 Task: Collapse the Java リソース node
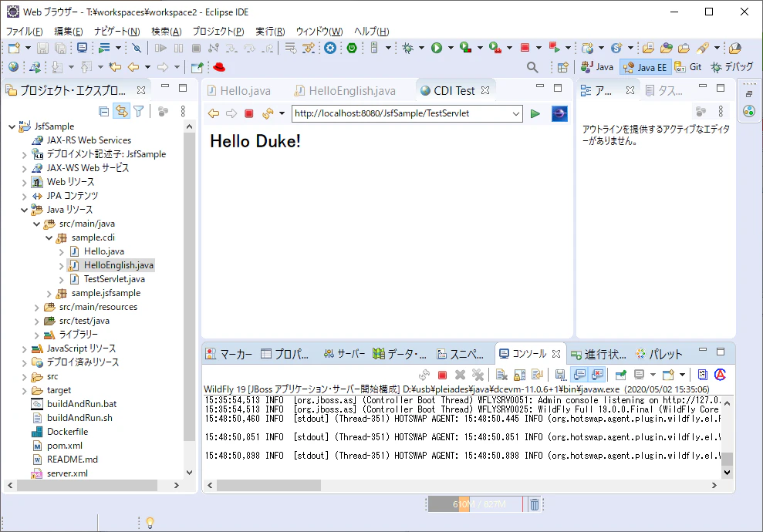(24, 210)
